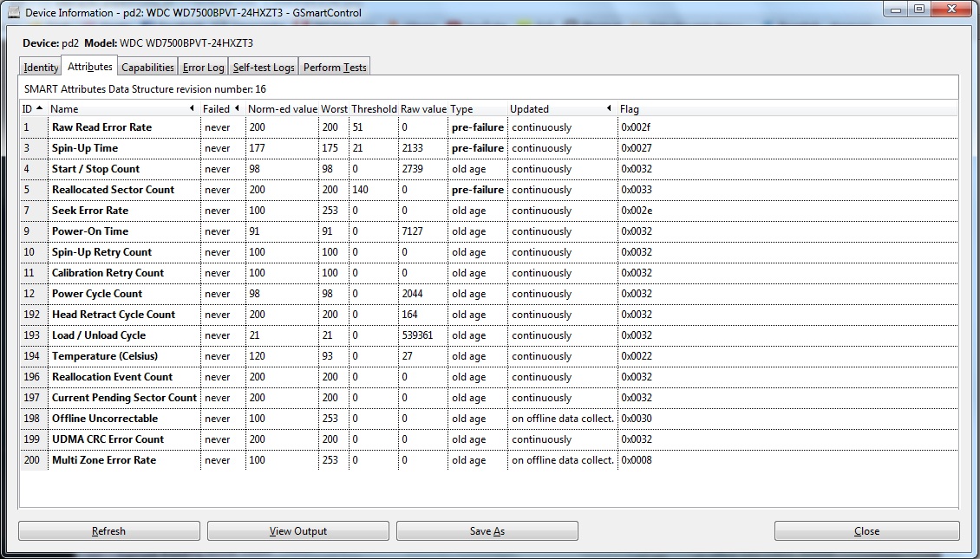This screenshot has width=980, height=559.
Task: Click raw value 2133 for Spin-Up Time
Action: pos(412,148)
